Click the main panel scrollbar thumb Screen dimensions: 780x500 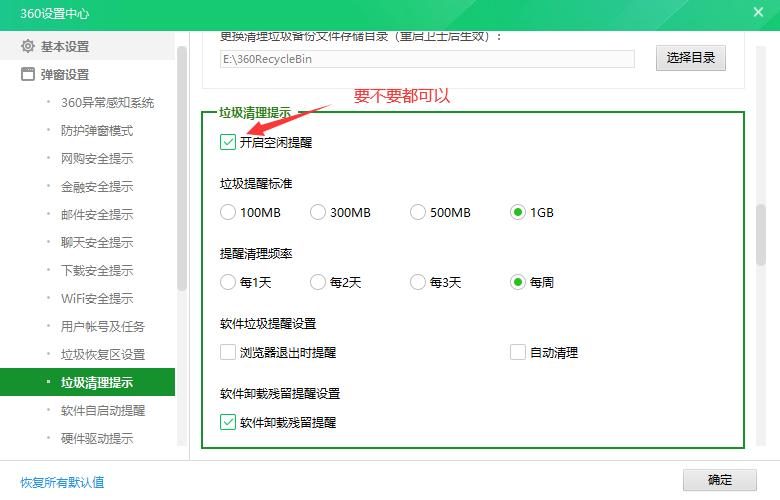[x=761, y=234]
